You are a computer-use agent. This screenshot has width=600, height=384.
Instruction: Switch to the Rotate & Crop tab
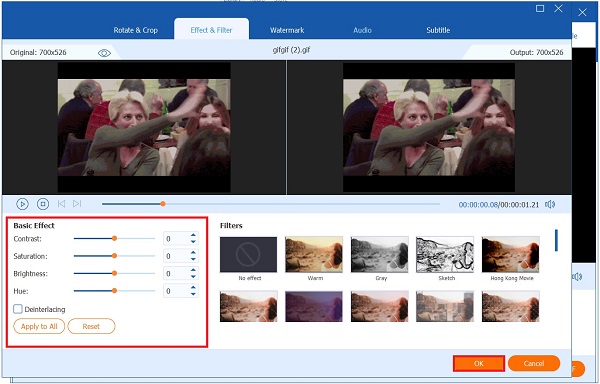coord(135,30)
